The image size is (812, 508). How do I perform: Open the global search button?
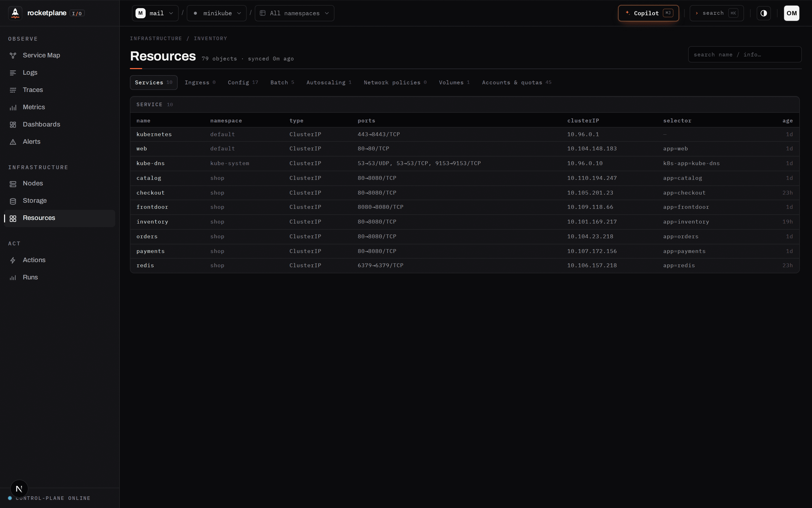pyautogui.click(x=716, y=13)
